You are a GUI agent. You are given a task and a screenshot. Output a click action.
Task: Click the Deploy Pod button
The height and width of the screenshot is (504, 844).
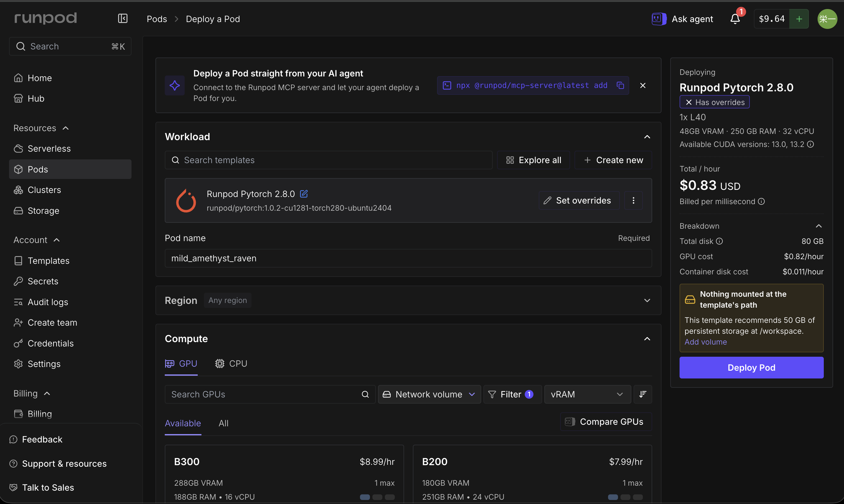click(751, 368)
